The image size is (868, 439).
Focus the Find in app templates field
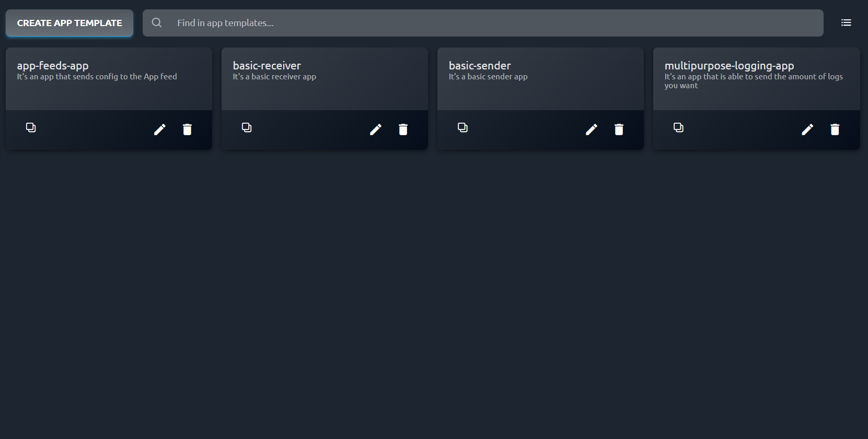click(483, 23)
